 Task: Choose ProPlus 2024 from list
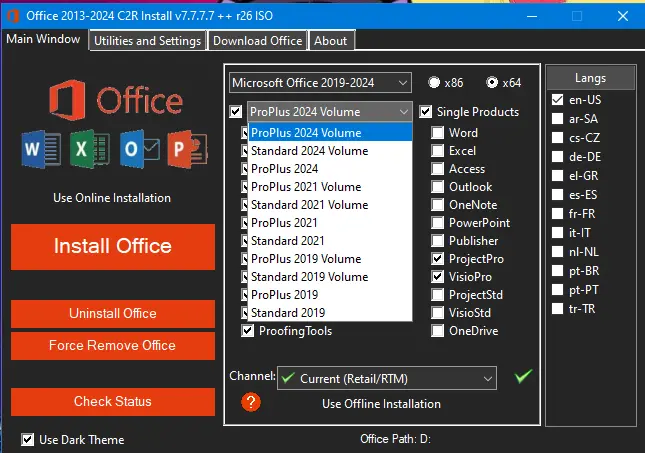pos(330,169)
